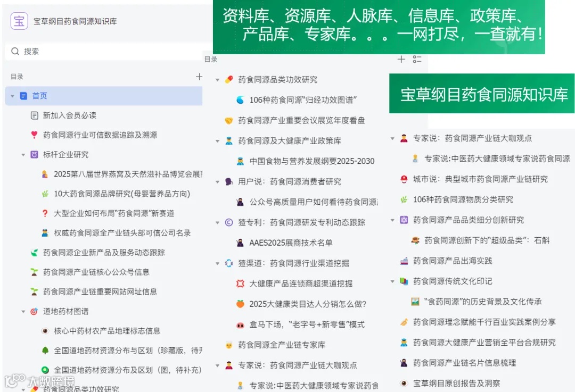Viewport: 575px width, 392px height.
Task: Collapse 药食同源及大健康产业政策库 node
Action: 217,141
